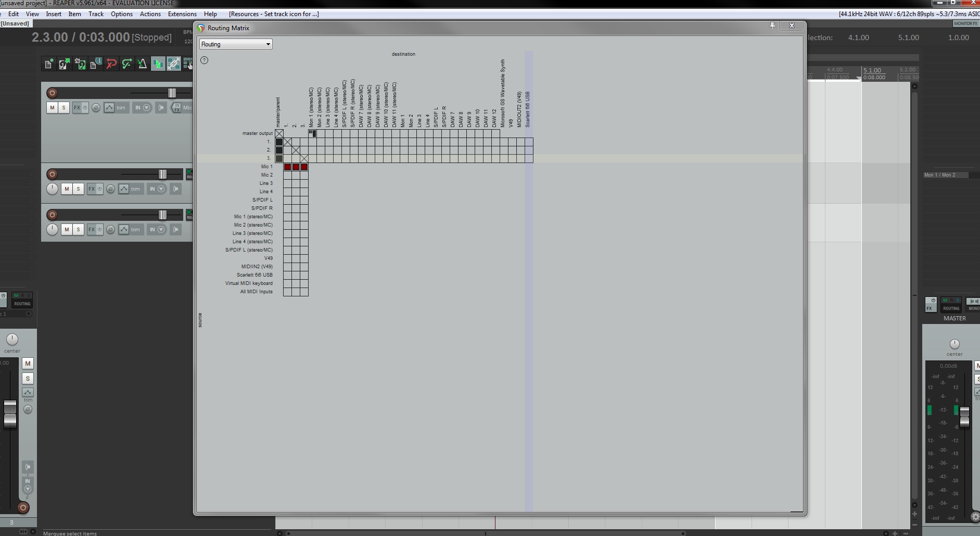This screenshot has width=980, height=536.
Task: Open mixer settings gear icon
Action: coord(975,517)
